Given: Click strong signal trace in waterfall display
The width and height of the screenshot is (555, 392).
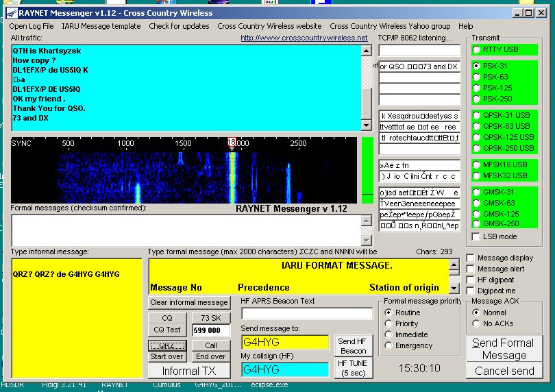Looking at the screenshot, I should coord(232,177).
